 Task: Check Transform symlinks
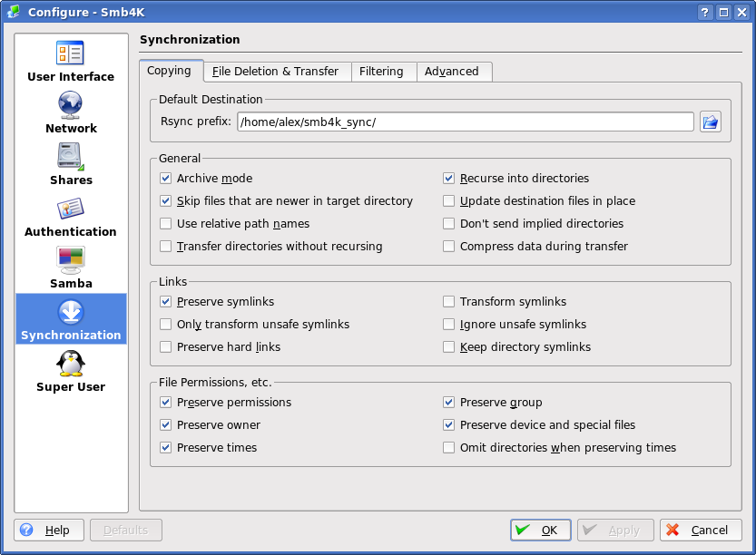pyautogui.click(x=448, y=302)
